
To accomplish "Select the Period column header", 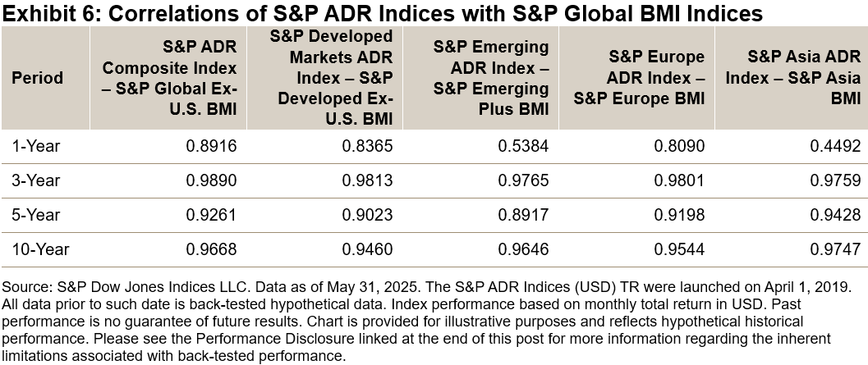I will 37,78.
